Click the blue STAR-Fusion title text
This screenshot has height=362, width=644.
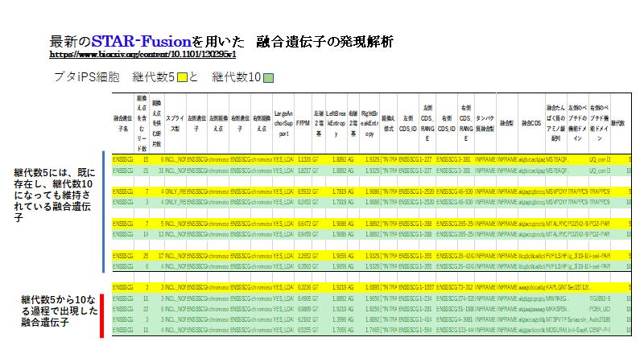pos(141,41)
